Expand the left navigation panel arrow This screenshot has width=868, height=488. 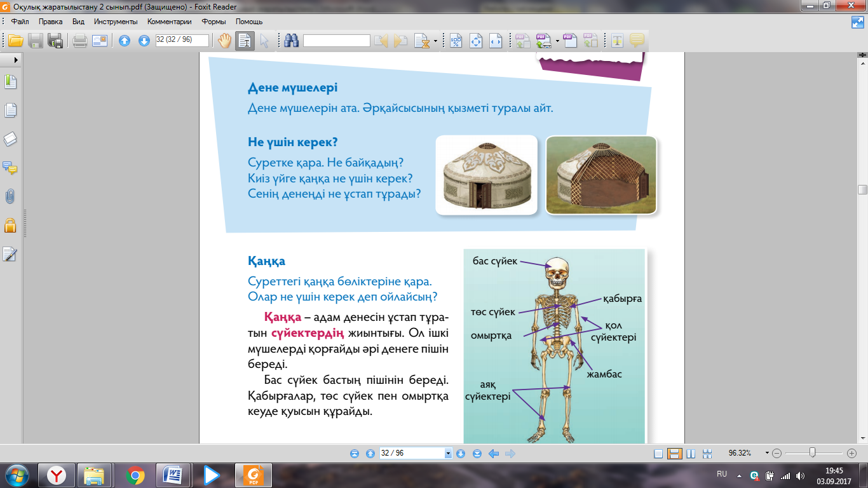(15, 59)
